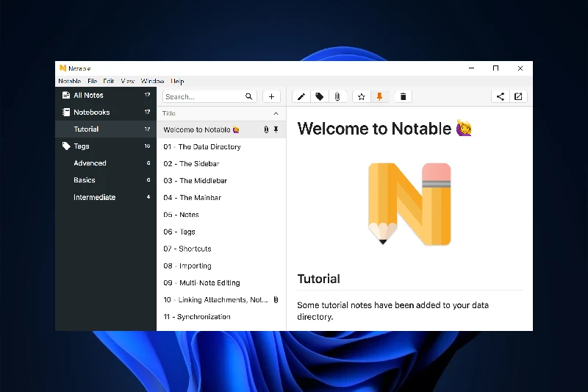Select All Notes in the sidebar
588x392 pixels.
(106, 96)
